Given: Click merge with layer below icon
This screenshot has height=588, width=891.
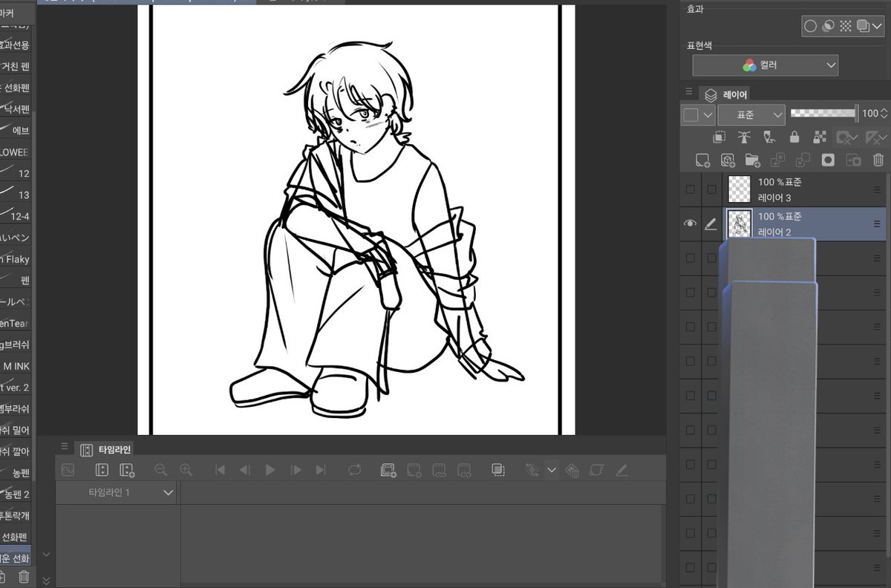Looking at the screenshot, I should coord(803,160).
